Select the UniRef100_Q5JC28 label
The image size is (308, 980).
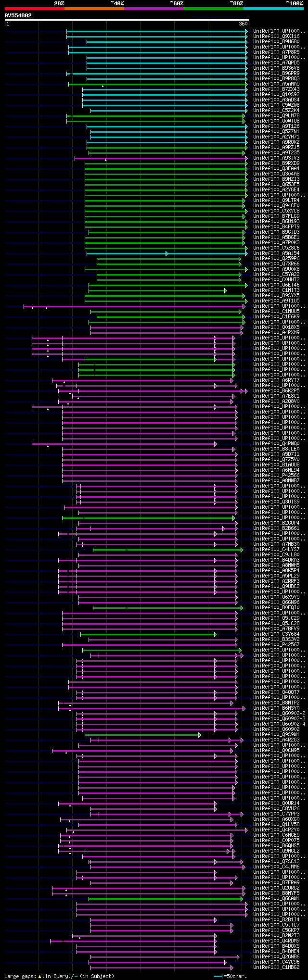(276, 623)
